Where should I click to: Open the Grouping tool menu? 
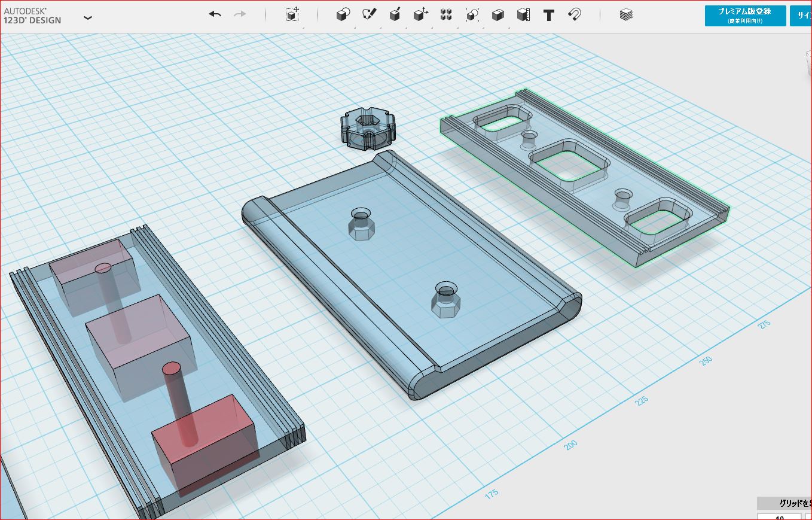(472, 15)
